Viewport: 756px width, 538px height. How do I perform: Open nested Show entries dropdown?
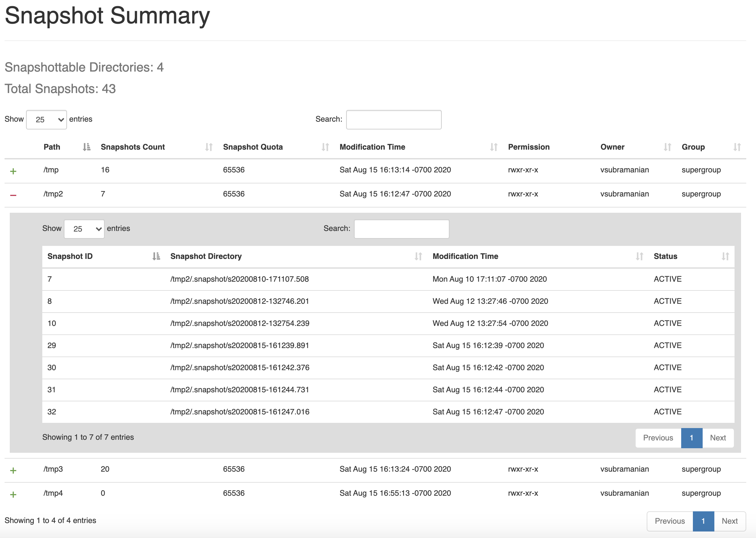click(x=84, y=229)
